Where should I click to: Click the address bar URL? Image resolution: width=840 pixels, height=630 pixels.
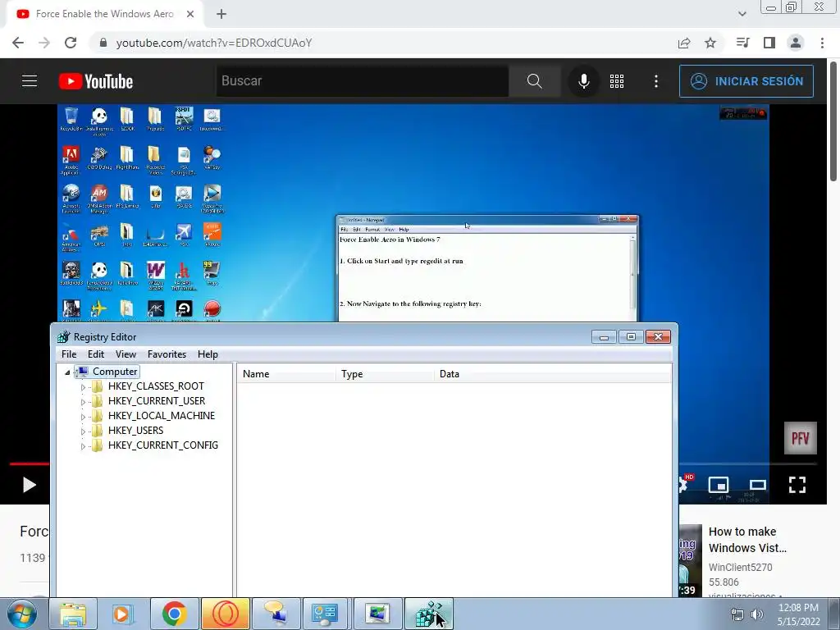[x=214, y=43]
